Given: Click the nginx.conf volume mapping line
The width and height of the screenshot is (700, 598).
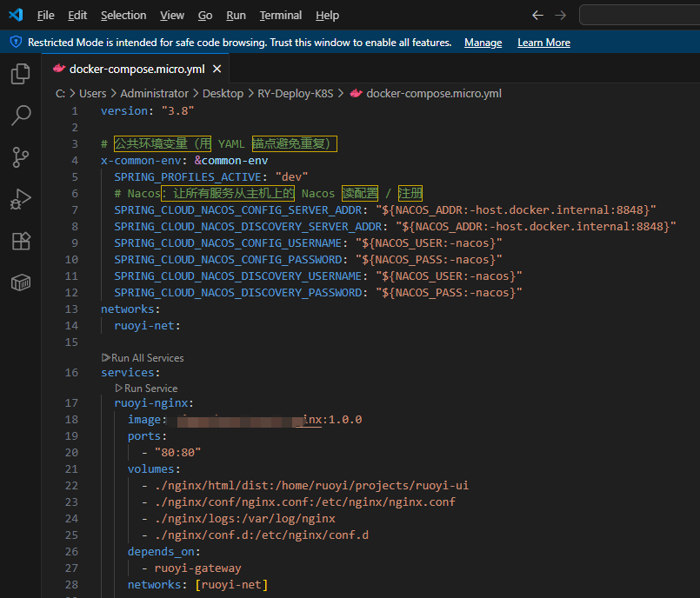Looking at the screenshot, I should pyautogui.click(x=305, y=502).
